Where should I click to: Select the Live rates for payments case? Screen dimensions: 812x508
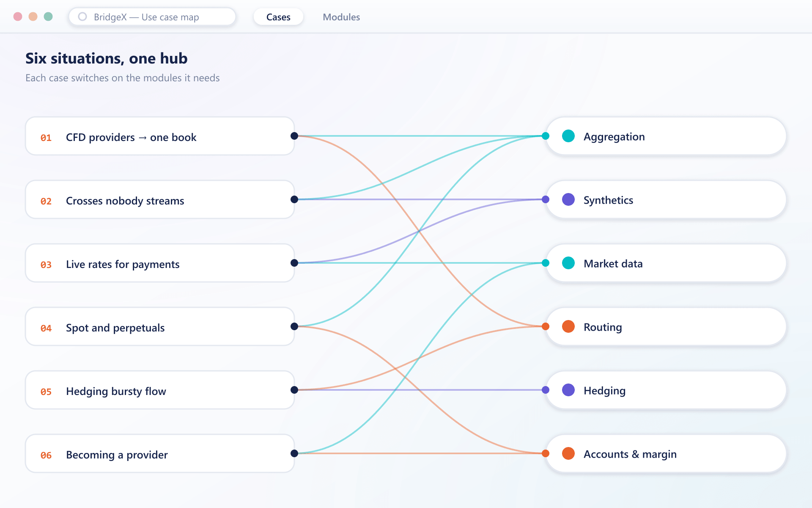point(160,263)
